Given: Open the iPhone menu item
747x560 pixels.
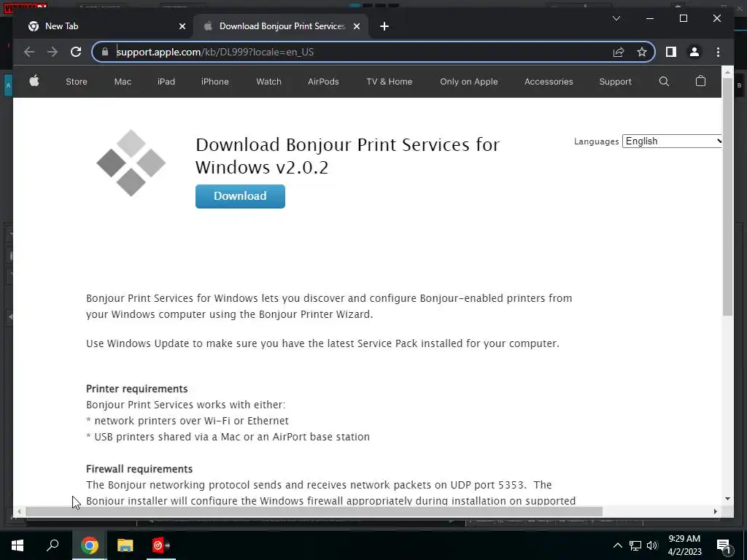Looking at the screenshot, I should click(x=215, y=82).
